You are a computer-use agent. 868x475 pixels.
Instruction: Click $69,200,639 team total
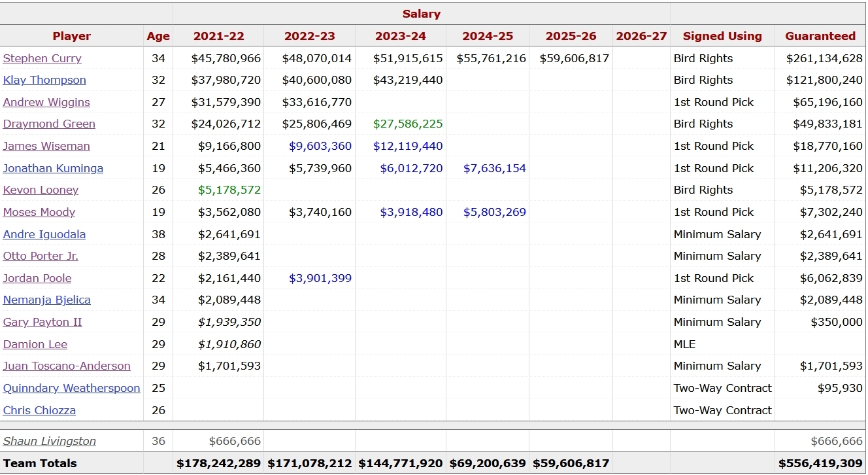pyautogui.click(x=488, y=463)
